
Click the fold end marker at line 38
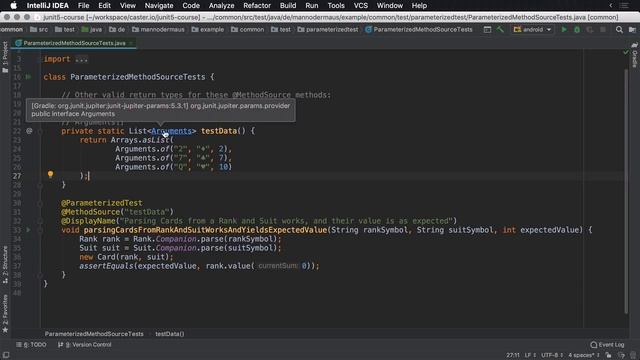[40, 275]
